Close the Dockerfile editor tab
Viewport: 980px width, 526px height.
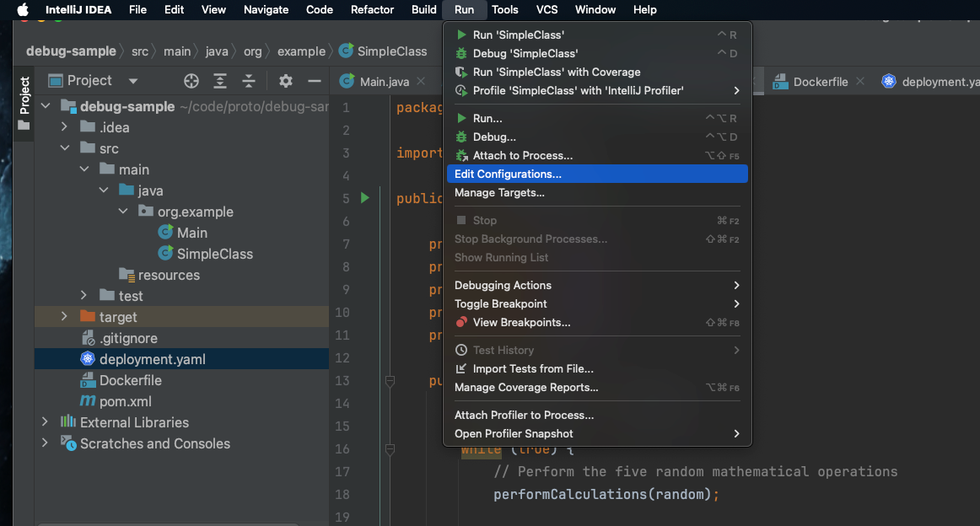860,81
